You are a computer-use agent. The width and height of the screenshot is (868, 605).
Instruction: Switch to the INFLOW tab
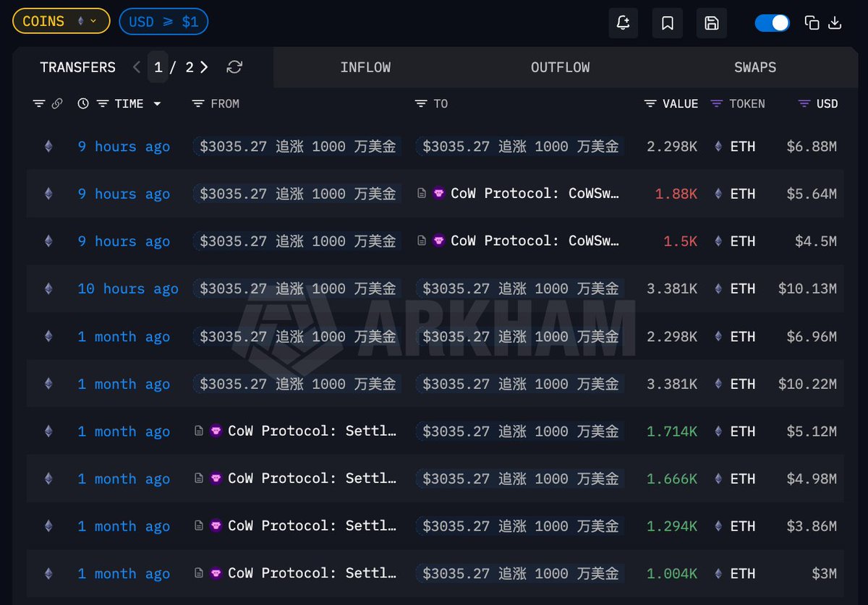pos(365,67)
